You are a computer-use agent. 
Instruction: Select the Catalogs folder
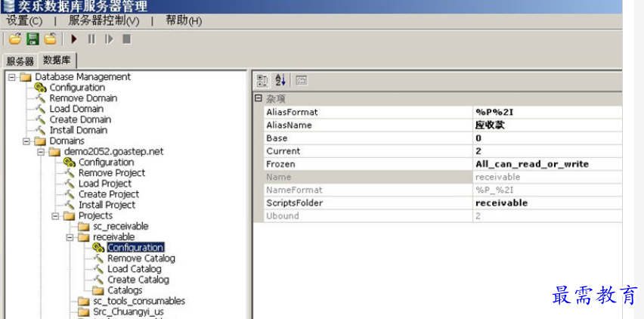click(x=125, y=290)
